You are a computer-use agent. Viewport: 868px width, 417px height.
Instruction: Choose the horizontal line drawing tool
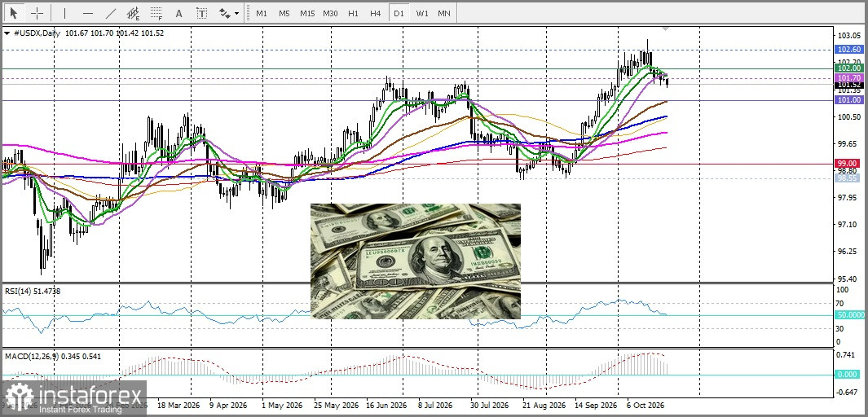click(87, 13)
